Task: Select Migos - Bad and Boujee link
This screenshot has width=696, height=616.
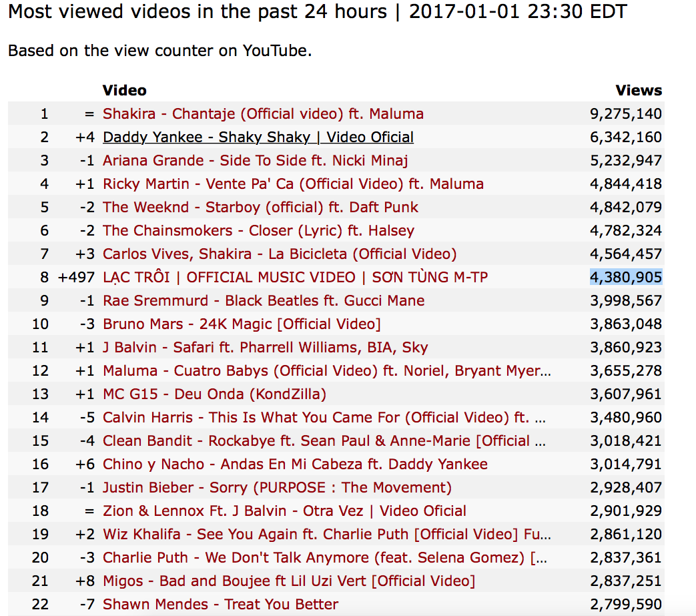Action: 289,581
